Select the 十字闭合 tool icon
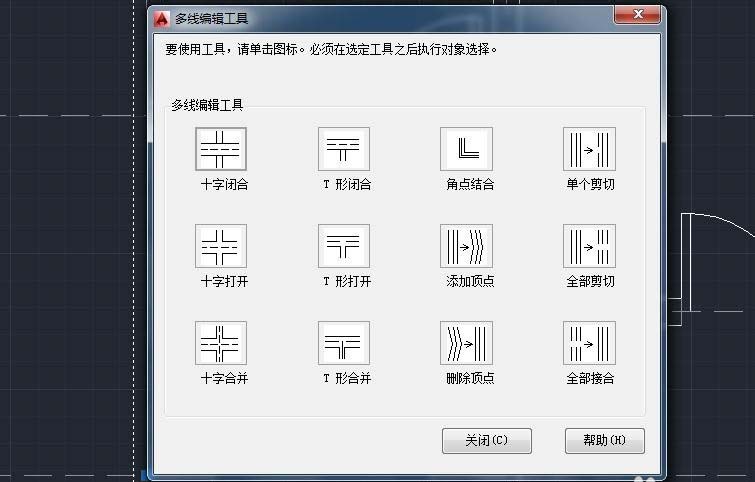The height and width of the screenshot is (482, 755). 221,149
